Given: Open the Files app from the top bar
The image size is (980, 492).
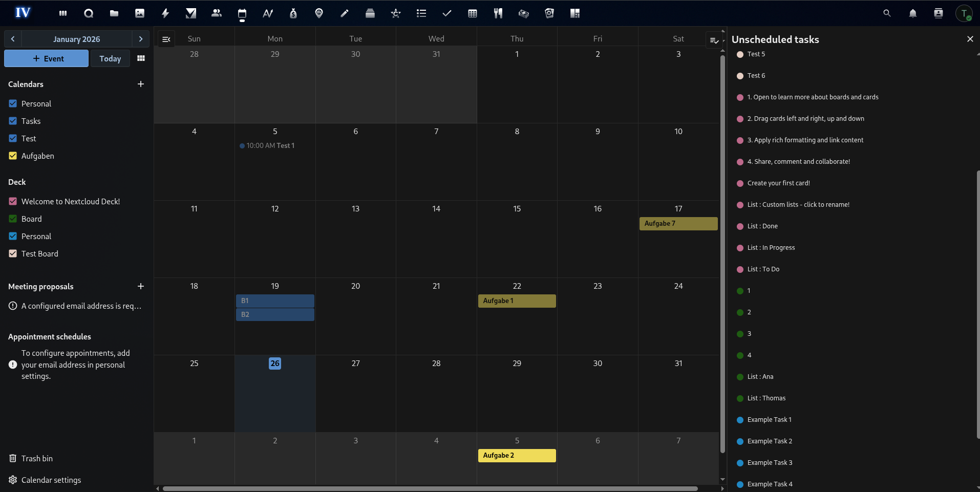Looking at the screenshot, I should [114, 13].
